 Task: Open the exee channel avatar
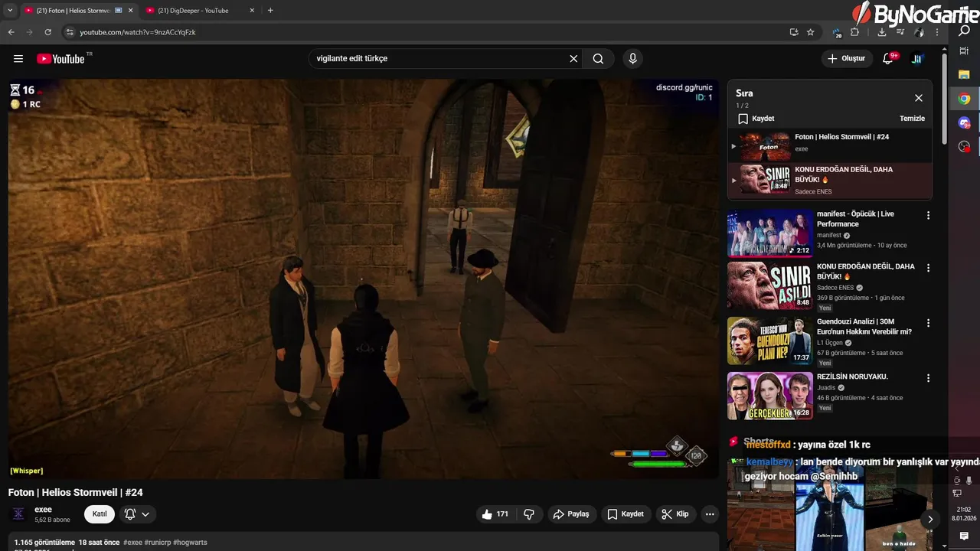18,514
